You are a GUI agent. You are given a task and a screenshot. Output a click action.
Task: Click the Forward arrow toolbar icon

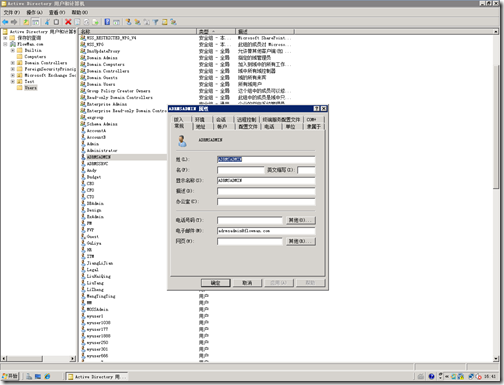point(14,22)
